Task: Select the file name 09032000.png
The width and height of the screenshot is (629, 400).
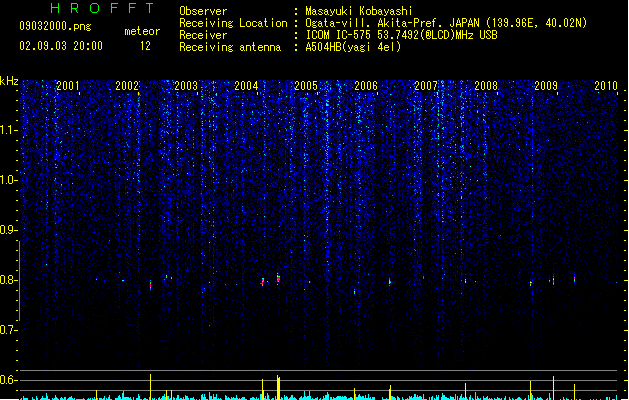Action: [55, 26]
